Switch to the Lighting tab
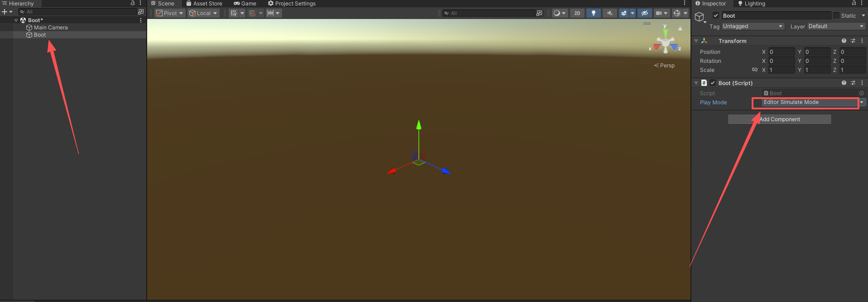 (752, 4)
